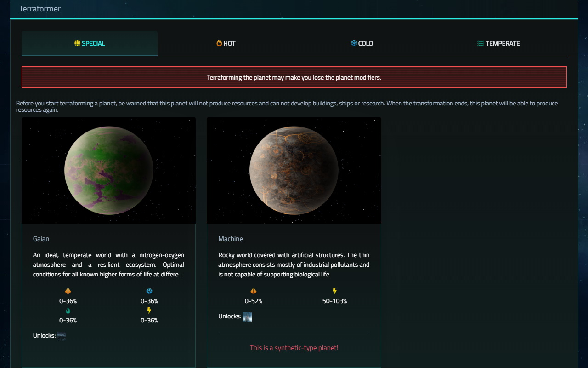Click the Gaian Unlocks building icon

[62, 336]
